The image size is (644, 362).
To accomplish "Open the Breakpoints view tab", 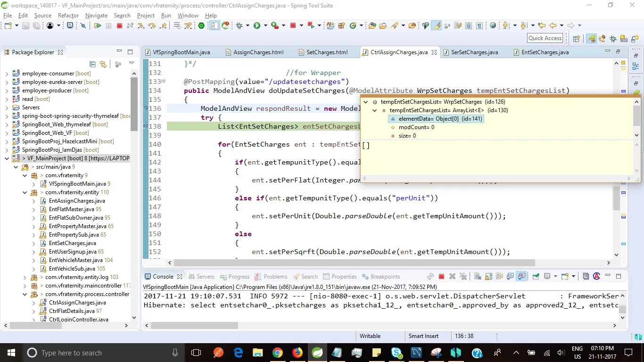I will 385,277.
